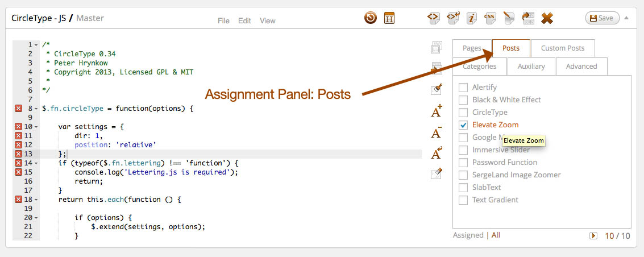
Task: Open the Edit menu
Action: (244, 21)
